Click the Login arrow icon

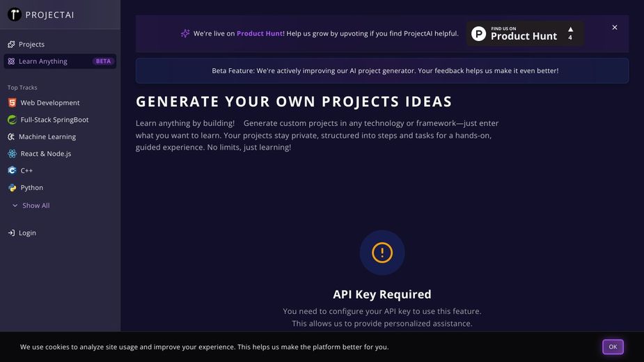[x=11, y=233]
